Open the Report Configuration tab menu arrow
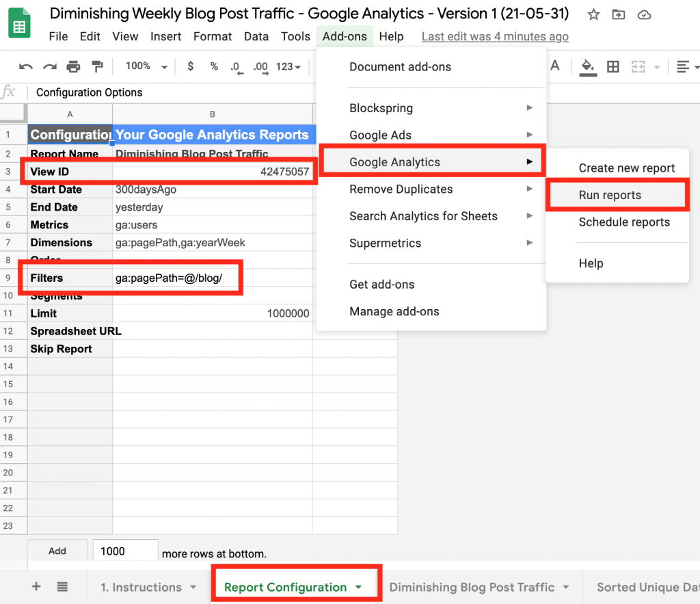The image size is (700, 604). tap(358, 587)
